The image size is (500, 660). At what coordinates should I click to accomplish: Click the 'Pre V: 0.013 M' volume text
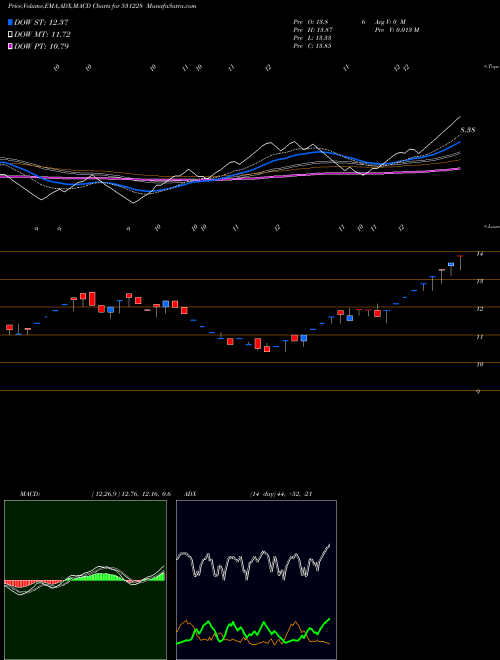[x=396, y=30]
